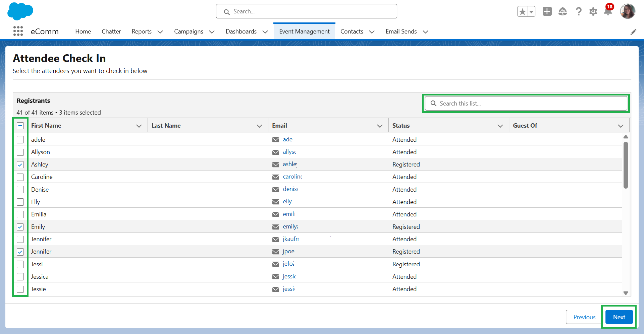The width and height of the screenshot is (644, 334).
Task: Toggle the select-all header checkbox
Action: click(20, 126)
